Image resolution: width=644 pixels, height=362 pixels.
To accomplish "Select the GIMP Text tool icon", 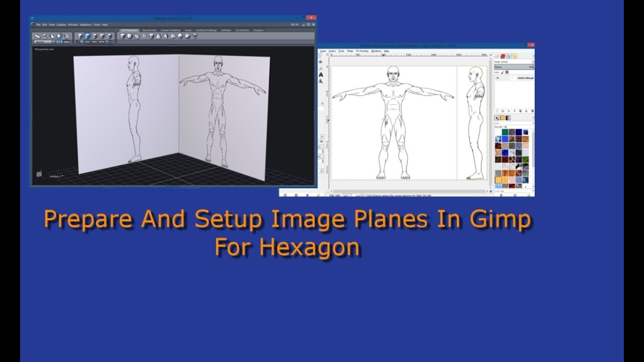I will (x=320, y=74).
